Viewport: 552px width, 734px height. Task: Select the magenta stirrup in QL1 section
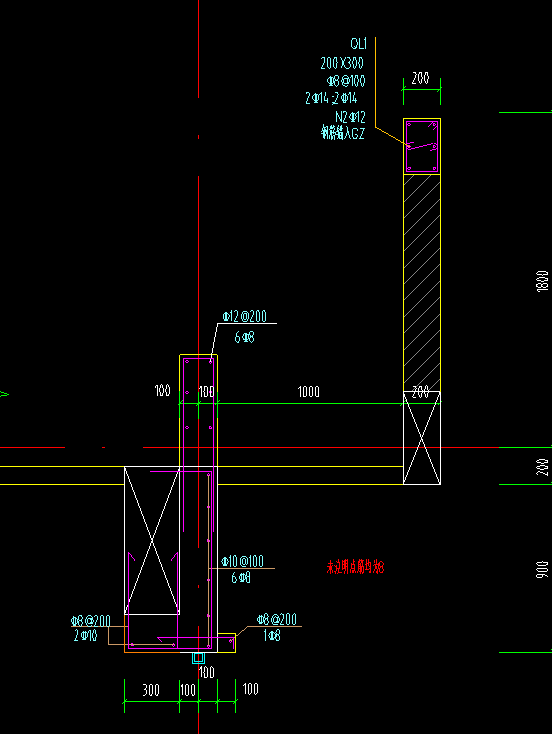[x=422, y=147]
